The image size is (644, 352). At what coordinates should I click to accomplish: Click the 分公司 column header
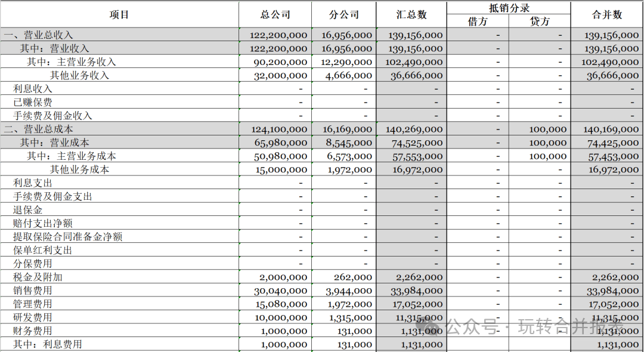coord(344,14)
